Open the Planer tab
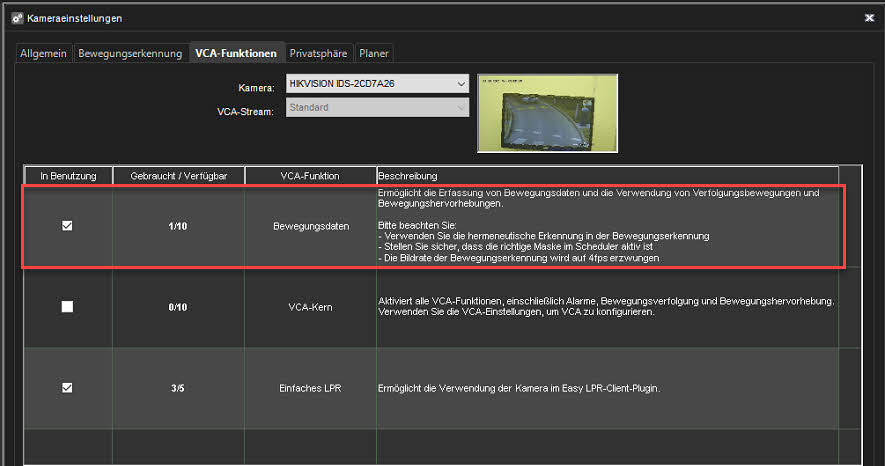This screenshot has width=885, height=466. (x=375, y=53)
